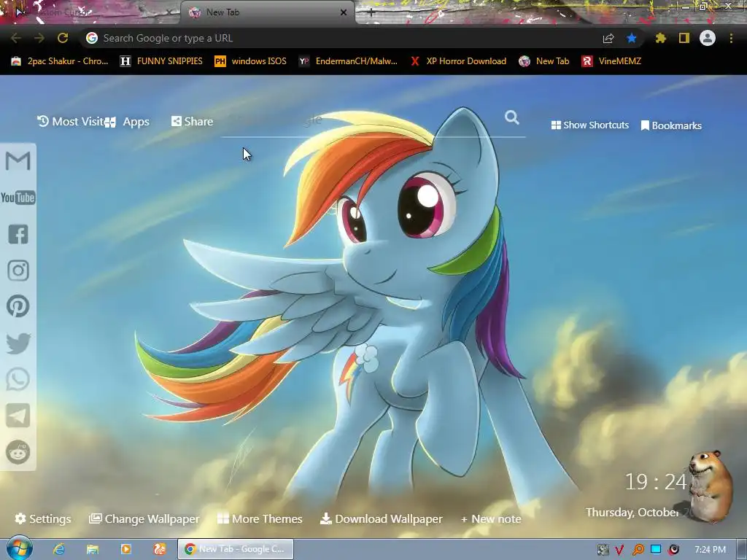Open the Extensions puzzle menu
Screen dimensions: 747x560
(x=660, y=38)
